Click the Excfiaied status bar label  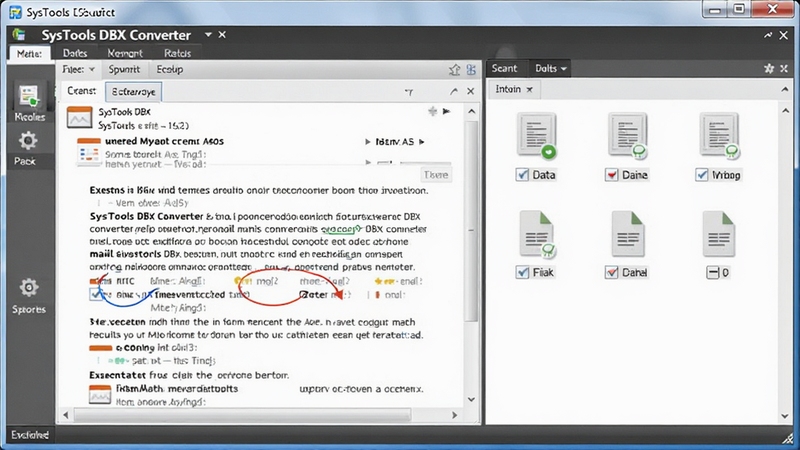click(30, 435)
